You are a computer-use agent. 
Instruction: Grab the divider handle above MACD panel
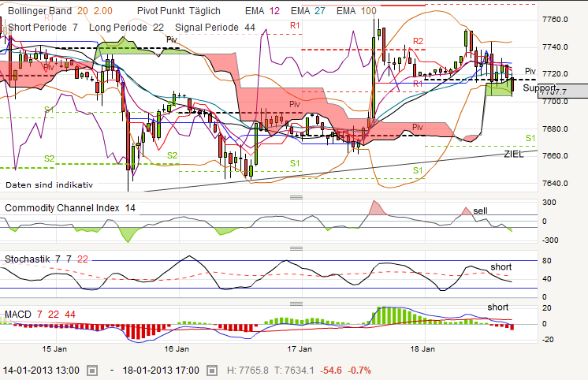click(296, 304)
